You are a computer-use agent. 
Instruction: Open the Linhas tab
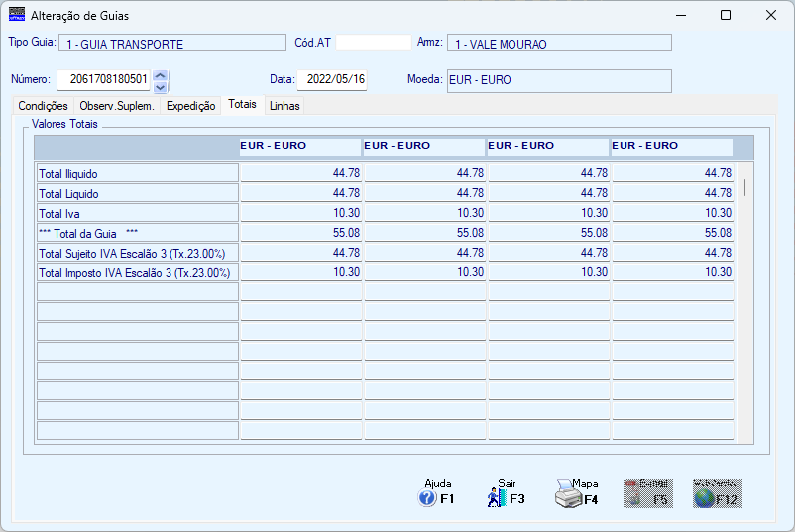point(284,106)
